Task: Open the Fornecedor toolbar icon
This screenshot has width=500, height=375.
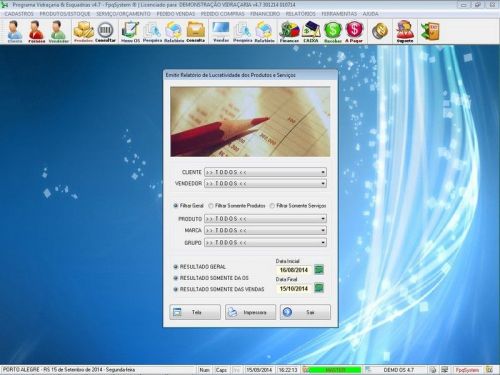Action: [37, 32]
